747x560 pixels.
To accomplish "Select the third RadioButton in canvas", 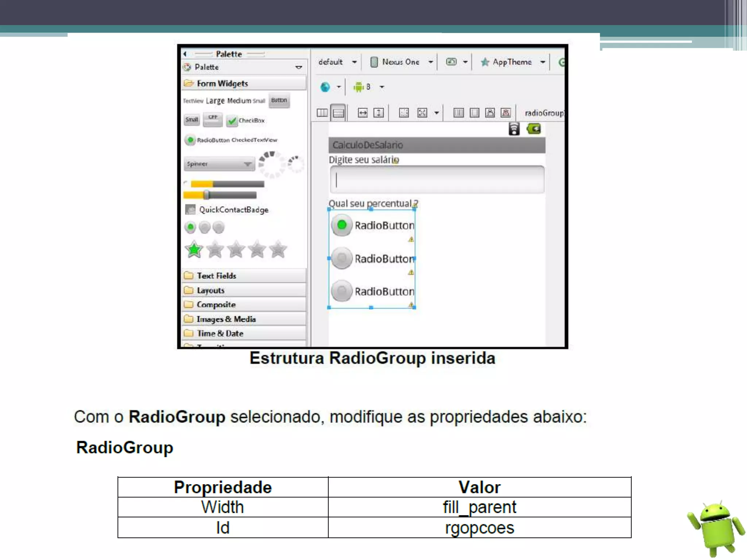I will 372,291.
